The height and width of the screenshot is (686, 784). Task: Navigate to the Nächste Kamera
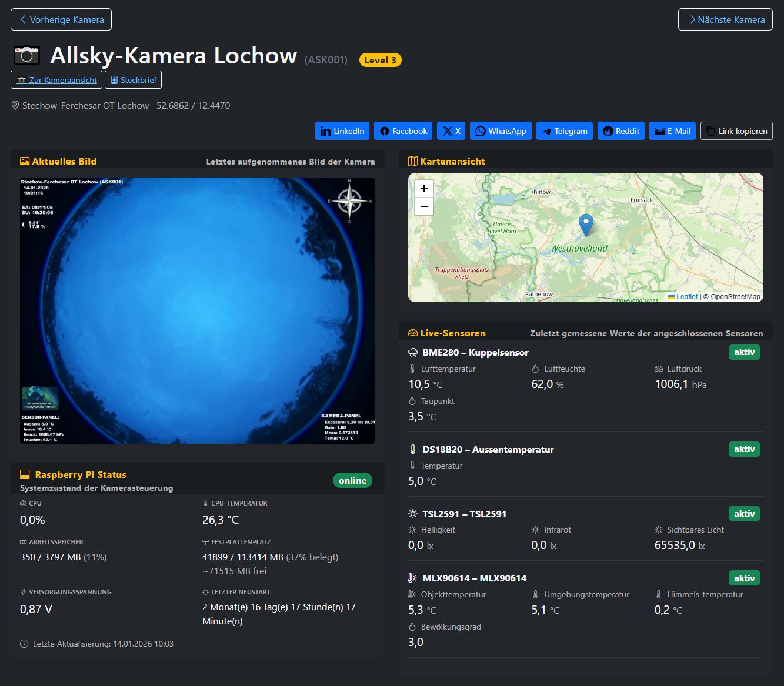[x=725, y=19]
